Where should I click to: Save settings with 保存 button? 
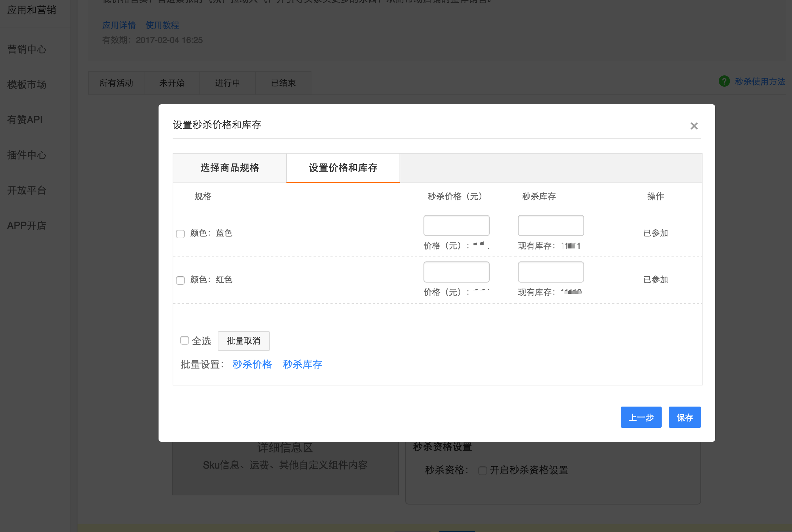pos(685,417)
